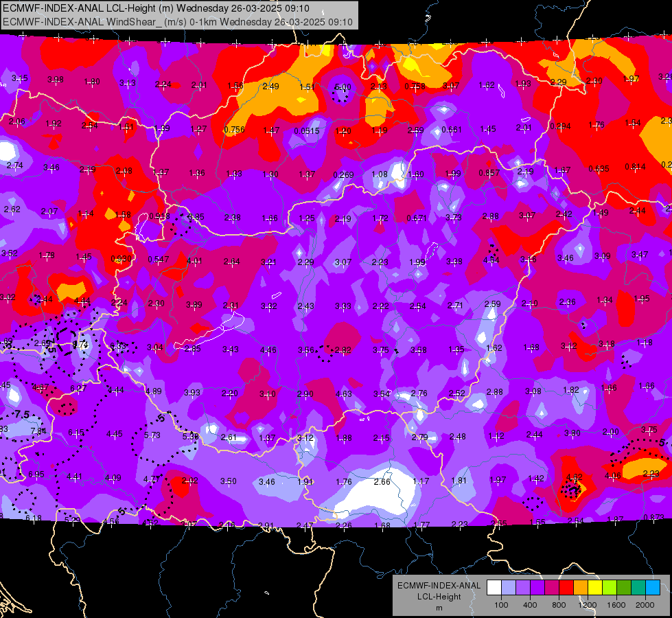Click the white swatch in the LCL-Height legend
672x618 pixels.
point(494,587)
